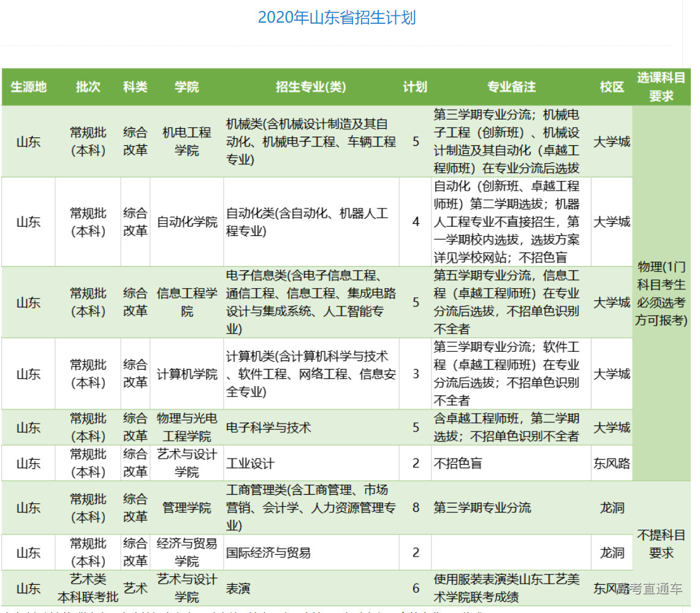Image resolution: width=700 pixels, height=613 pixels.
Task: Click the 艺术类本科联考批 batch cell
Action: point(88,588)
